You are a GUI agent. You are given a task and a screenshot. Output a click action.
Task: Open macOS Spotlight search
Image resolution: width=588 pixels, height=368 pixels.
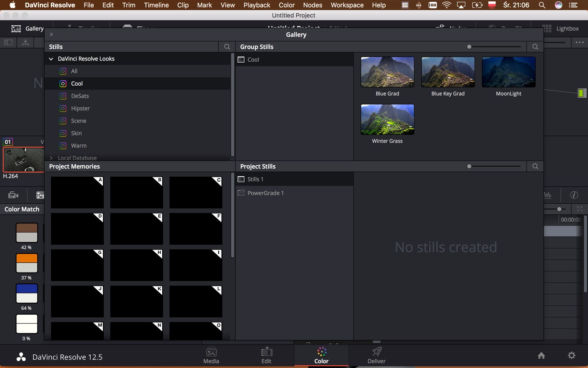pyautogui.click(x=542, y=5)
